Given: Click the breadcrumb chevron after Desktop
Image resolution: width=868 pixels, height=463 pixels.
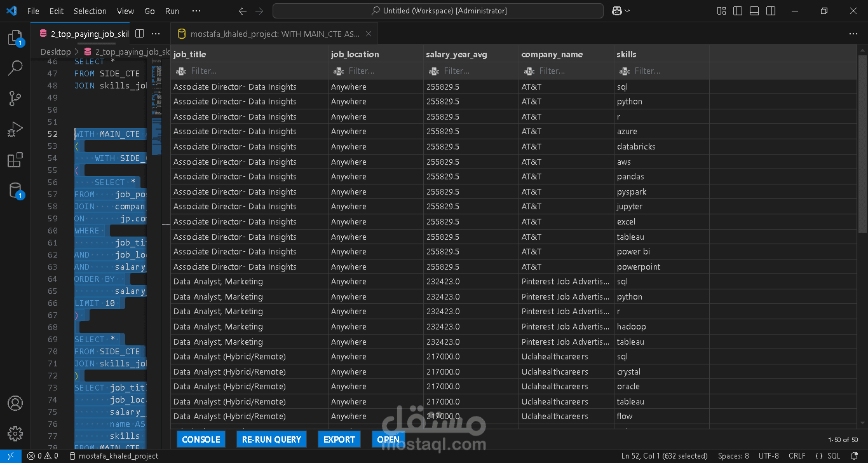Looking at the screenshot, I should tap(78, 52).
